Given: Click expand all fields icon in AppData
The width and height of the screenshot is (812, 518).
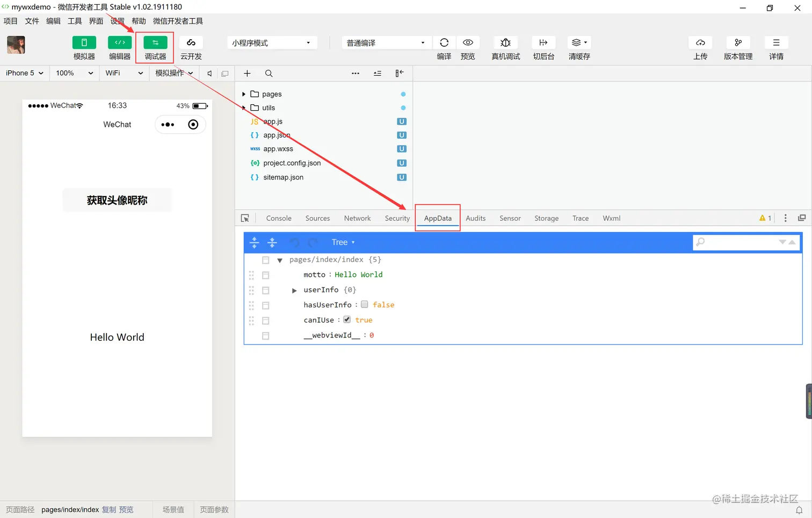Looking at the screenshot, I should (x=255, y=242).
